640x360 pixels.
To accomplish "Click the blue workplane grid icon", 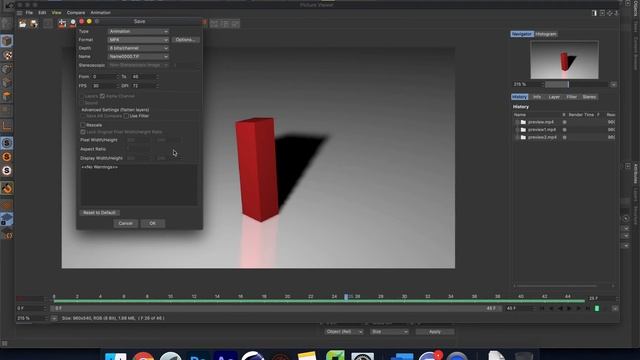I will click(x=7, y=220).
